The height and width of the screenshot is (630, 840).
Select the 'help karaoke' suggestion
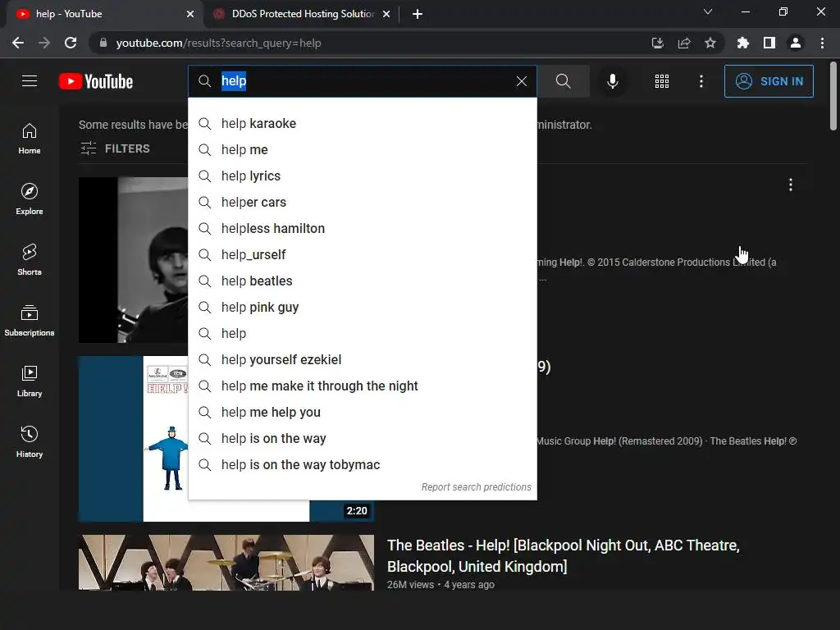click(x=362, y=123)
